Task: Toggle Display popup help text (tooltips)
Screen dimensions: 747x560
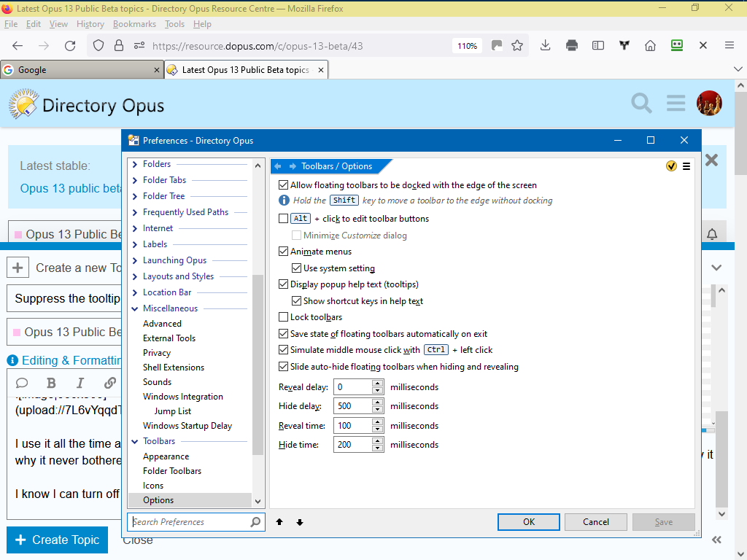Action: [x=284, y=284]
